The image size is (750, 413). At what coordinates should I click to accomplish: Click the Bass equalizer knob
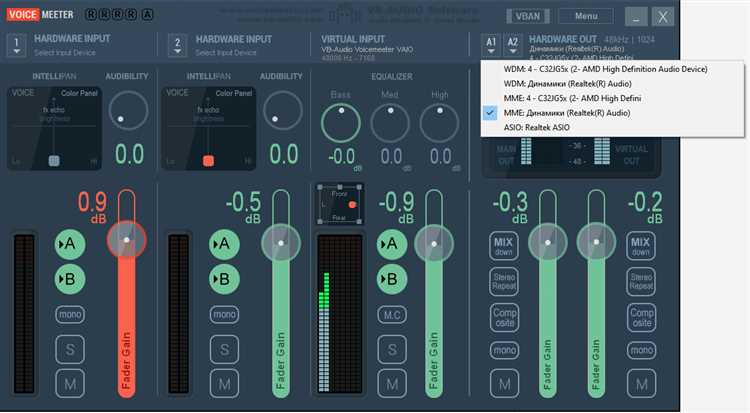click(341, 121)
